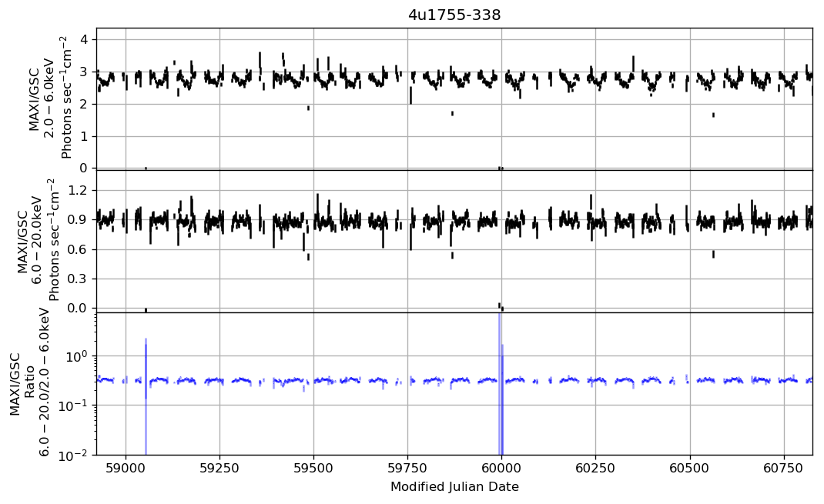Click the x-axis tick label 60750

pos(784,468)
